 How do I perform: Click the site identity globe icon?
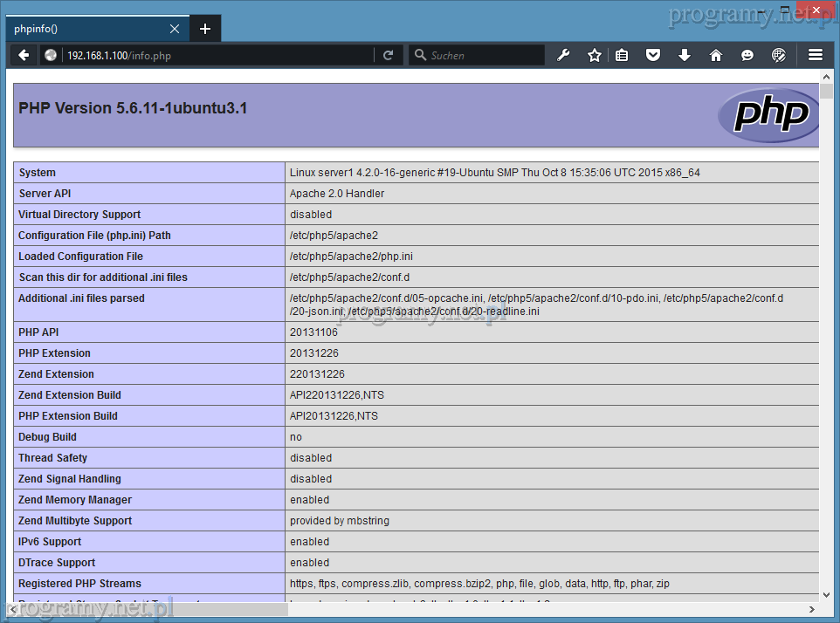51,55
